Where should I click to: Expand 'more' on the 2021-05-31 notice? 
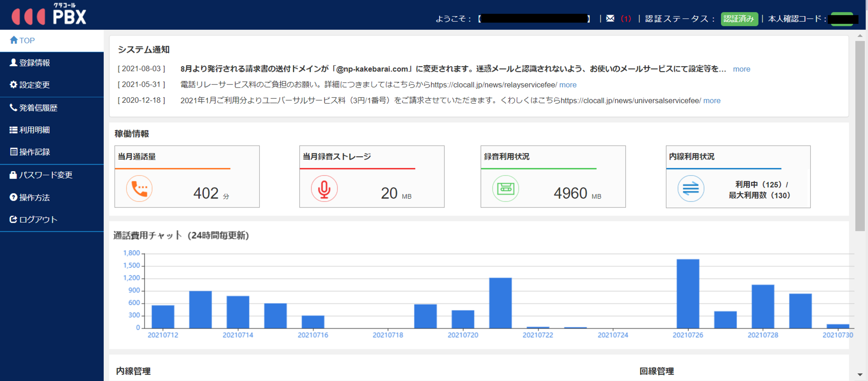tap(568, 85)
